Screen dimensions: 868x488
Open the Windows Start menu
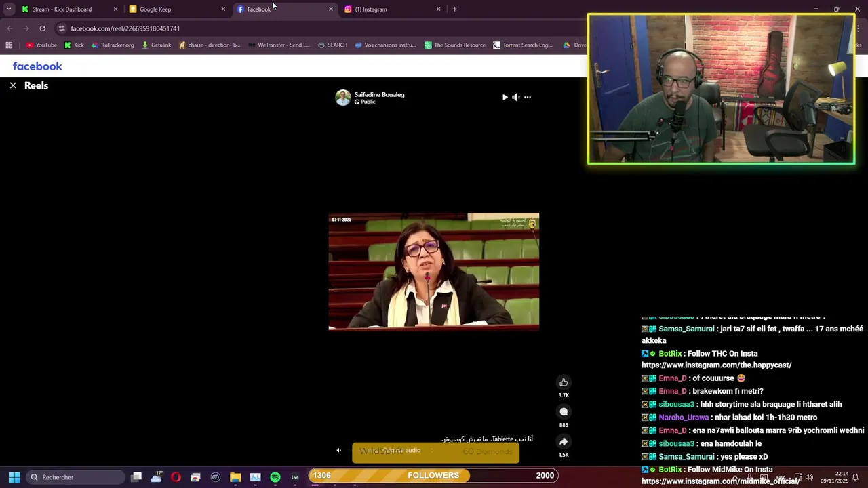click(14, 477)
